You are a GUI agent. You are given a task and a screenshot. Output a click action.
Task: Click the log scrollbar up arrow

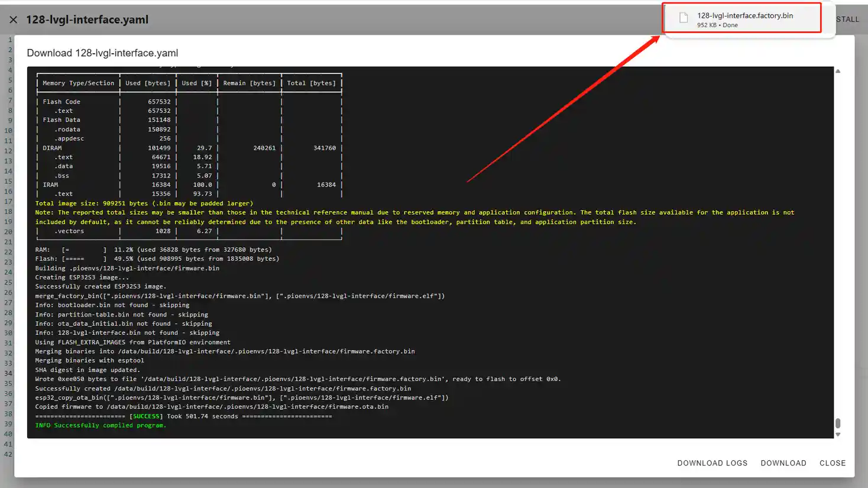coord(838,72)
